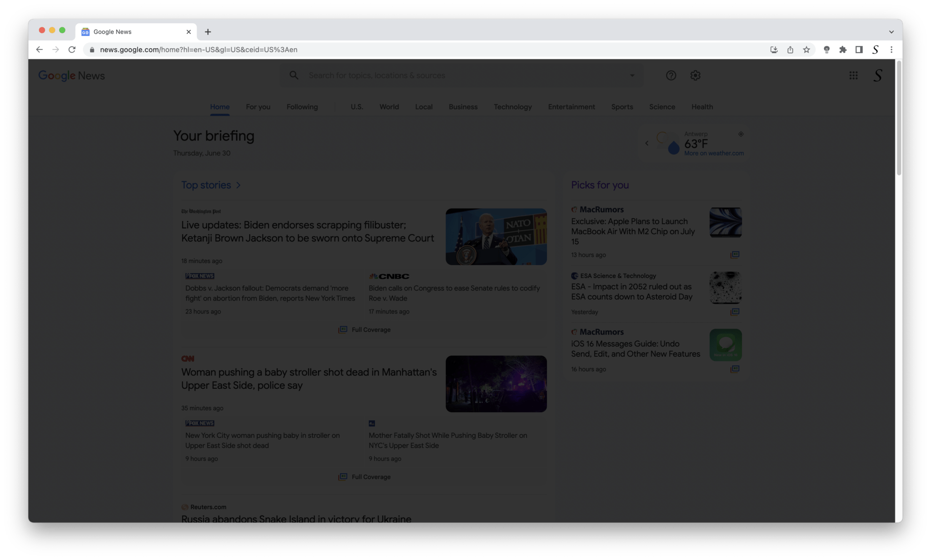Click the help question mark icon
This screenshot has height=560, width=931.
click(671, 75)
